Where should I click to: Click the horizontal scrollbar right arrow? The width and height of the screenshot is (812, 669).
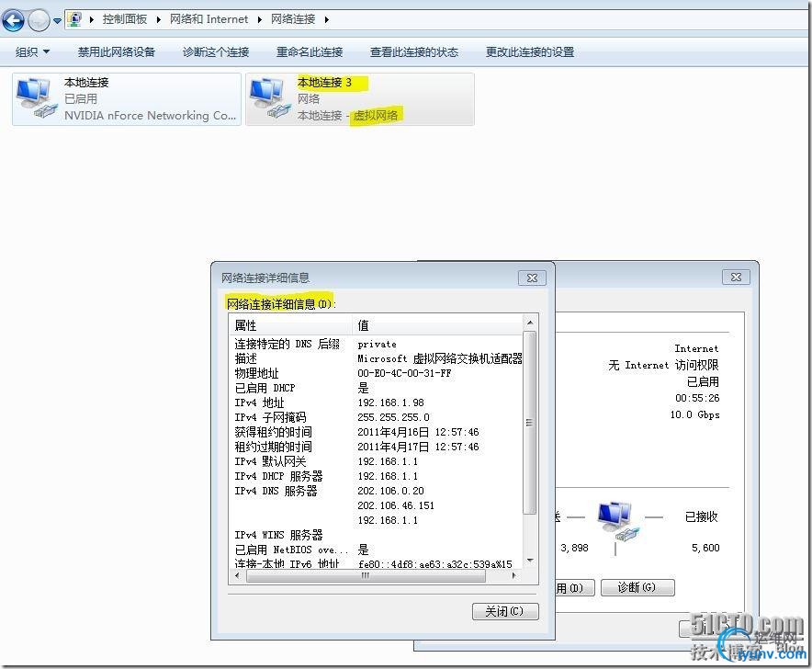(x=513, y=575)
